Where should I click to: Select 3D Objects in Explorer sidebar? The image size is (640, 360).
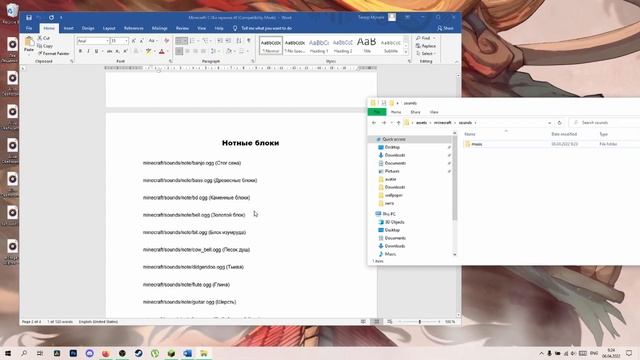pyautogui.click(x=394, y=222)
